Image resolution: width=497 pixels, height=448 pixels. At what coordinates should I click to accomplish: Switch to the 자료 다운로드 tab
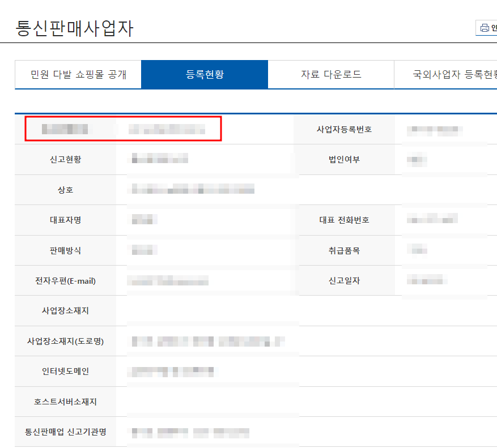[331, 74]
